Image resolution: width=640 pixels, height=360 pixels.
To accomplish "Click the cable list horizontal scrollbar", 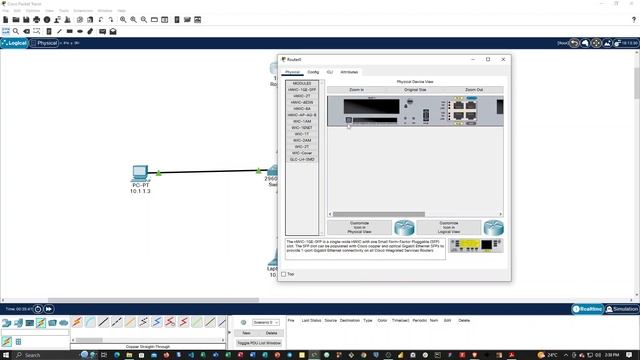I will click(89, 340).
